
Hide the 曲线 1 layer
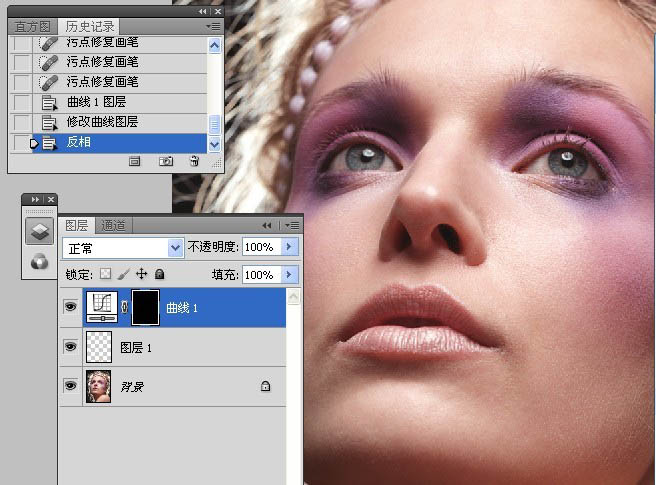pos(71,307)
